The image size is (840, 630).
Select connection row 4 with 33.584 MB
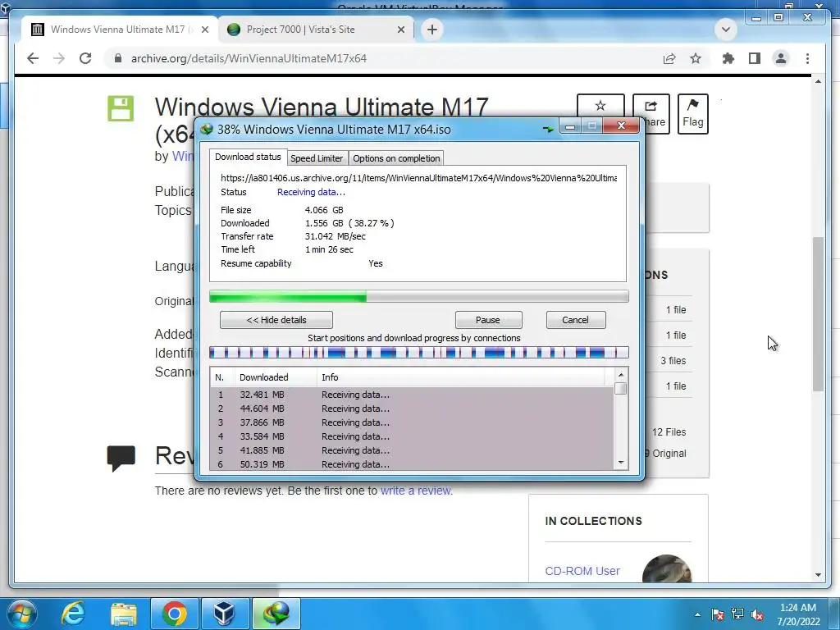click(x=412, y=436)
